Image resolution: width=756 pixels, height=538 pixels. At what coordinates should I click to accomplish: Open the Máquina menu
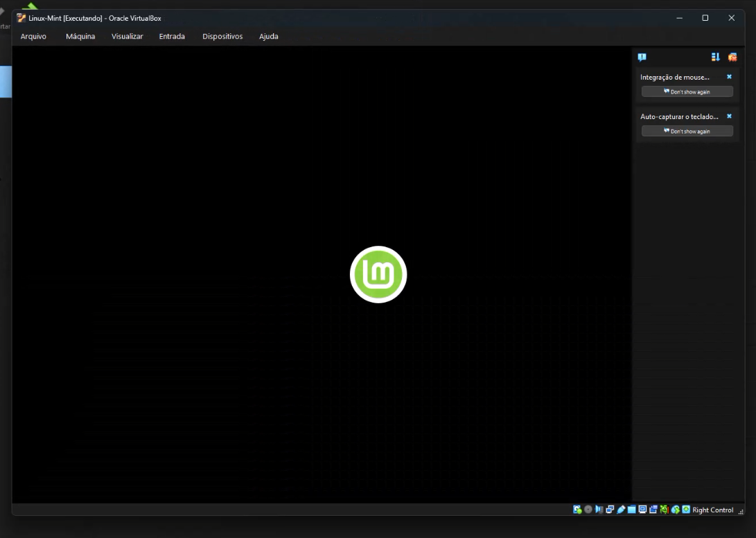coord(80,36)
